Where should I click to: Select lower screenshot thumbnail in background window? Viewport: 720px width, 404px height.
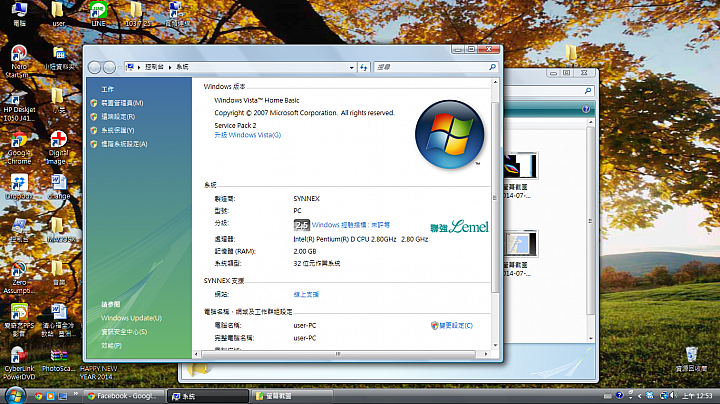[521, 244]
